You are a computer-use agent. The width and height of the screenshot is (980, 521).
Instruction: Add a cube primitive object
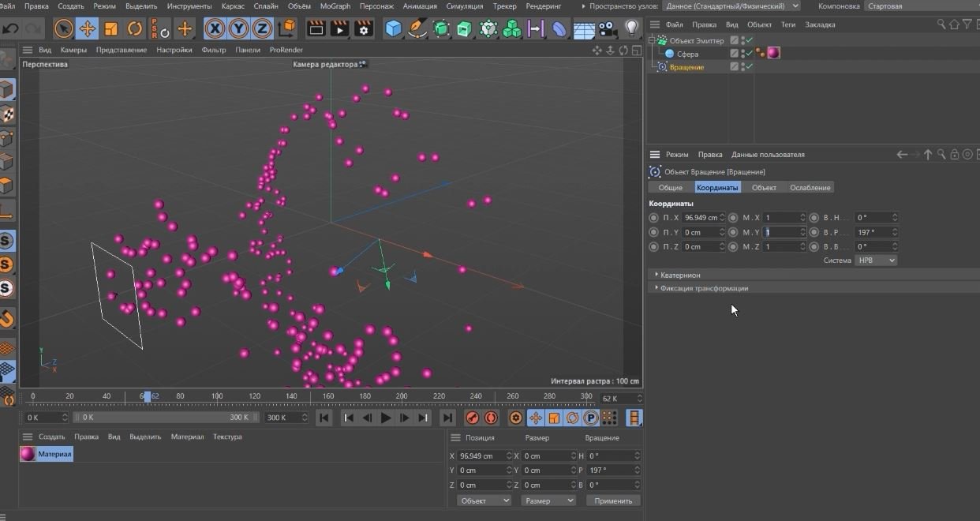coord(393,29)
